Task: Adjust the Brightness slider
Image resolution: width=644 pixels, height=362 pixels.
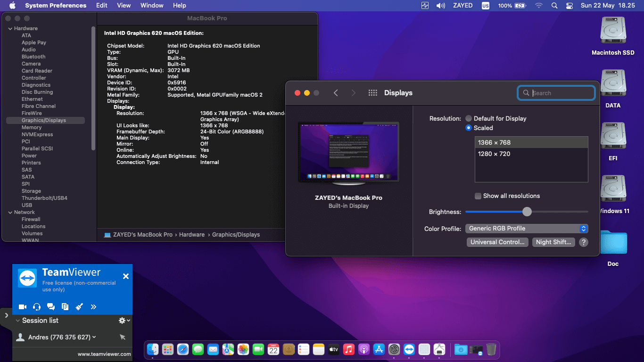Action: (527, 212)
